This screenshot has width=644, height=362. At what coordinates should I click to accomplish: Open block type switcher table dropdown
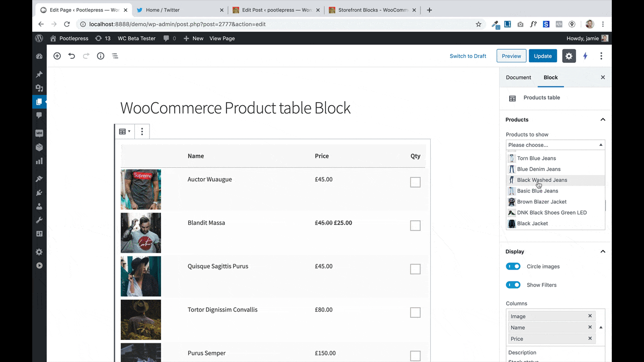click(124, 132)
